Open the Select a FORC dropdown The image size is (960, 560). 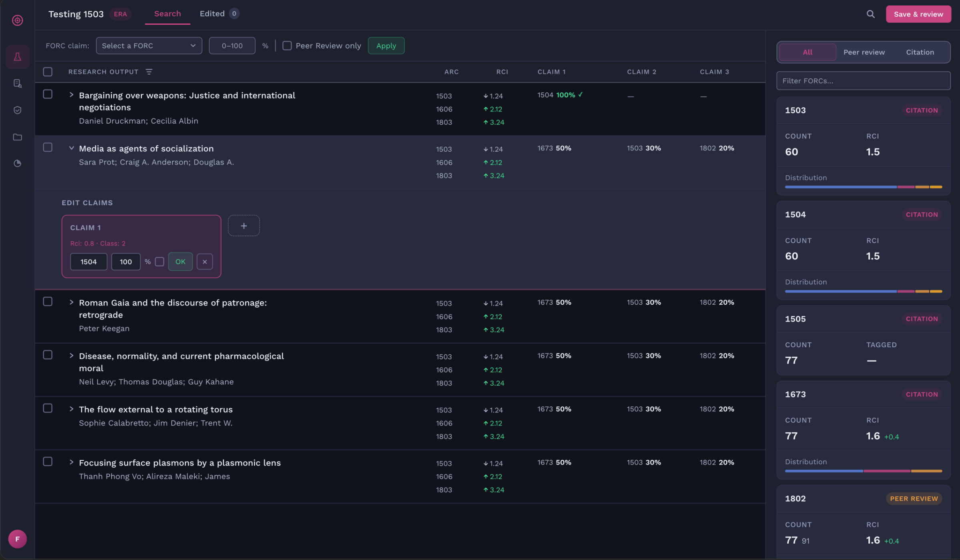tap(149, 46)
